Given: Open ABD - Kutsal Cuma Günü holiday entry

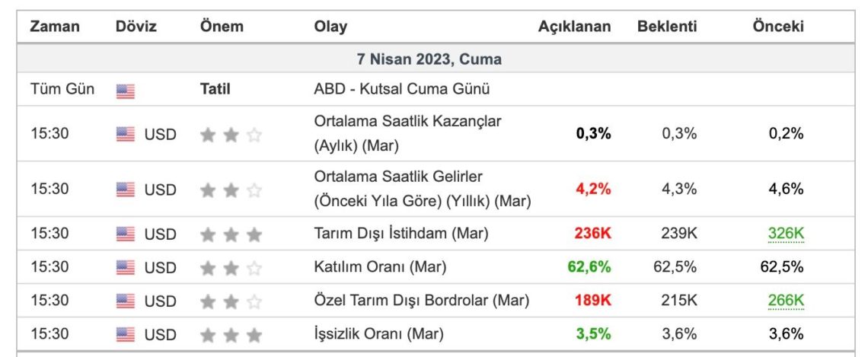Looking at the screenshot, I should 402,89.
